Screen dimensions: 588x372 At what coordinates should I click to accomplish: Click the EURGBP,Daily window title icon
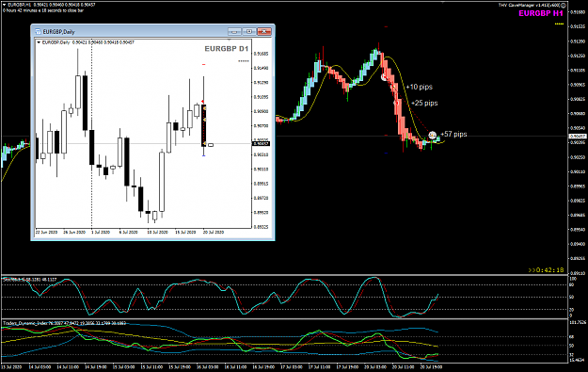(38, 31)
